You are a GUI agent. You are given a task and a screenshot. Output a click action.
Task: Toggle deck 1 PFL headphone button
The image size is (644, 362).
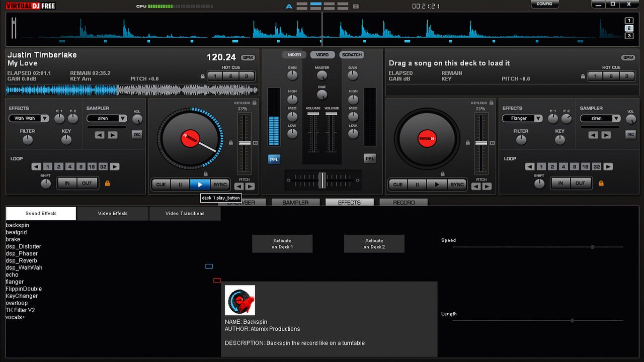(274, 159)
